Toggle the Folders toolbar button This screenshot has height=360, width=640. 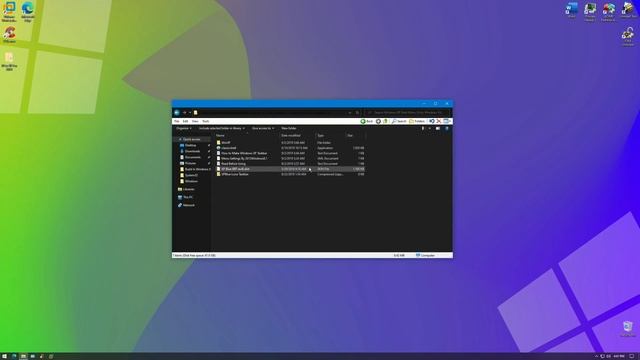[417, 121]
